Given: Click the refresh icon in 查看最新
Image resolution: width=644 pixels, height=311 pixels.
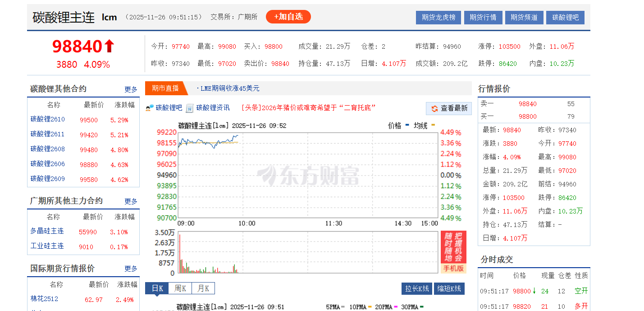Looking at the screenshot, I should click(434, 108).
